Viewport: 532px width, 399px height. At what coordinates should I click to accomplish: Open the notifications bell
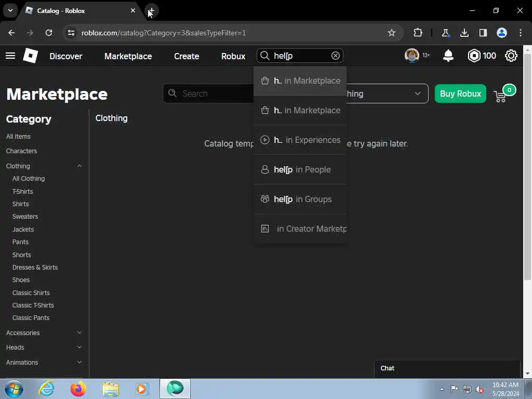[x=448, y=56]
